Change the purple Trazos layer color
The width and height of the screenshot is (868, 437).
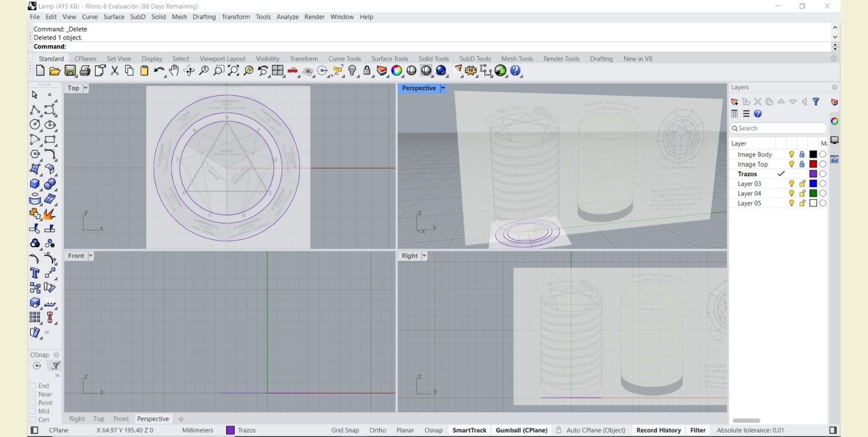click(813, 174)
